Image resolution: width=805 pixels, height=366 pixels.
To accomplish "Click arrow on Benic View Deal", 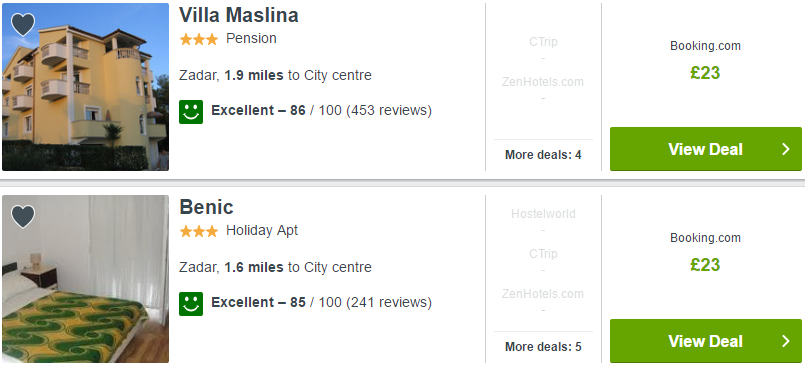I will pos(785,341).
